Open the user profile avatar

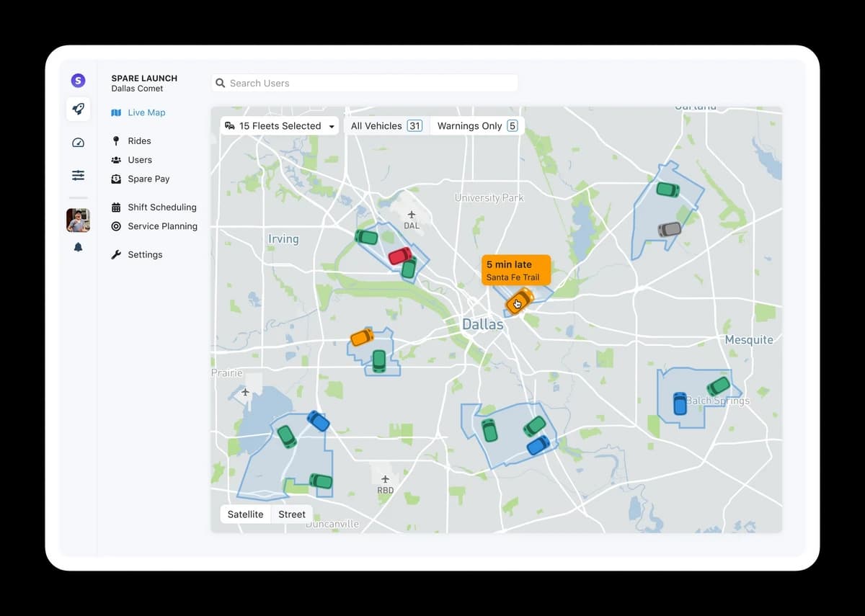pos(78,220)
